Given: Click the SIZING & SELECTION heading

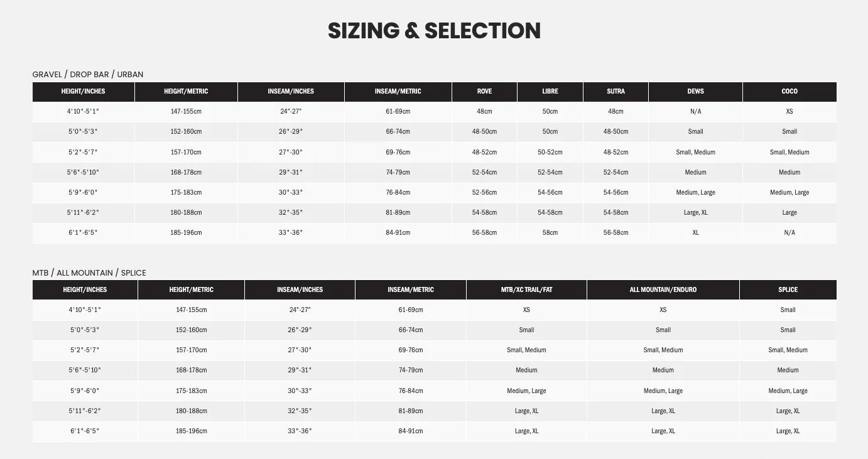Looking at the screenshot, I should [x=434, y=31].
